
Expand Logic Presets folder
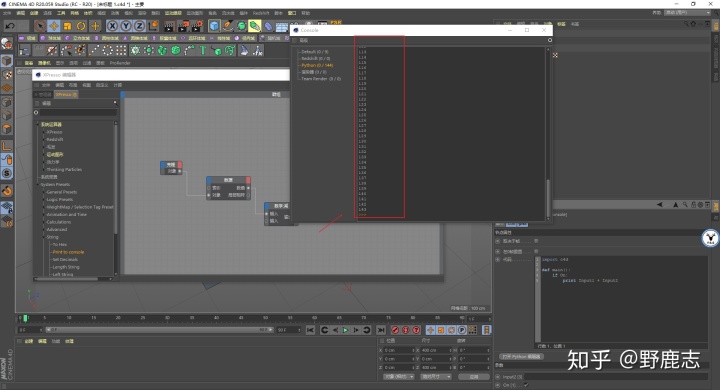click(59, 199)
